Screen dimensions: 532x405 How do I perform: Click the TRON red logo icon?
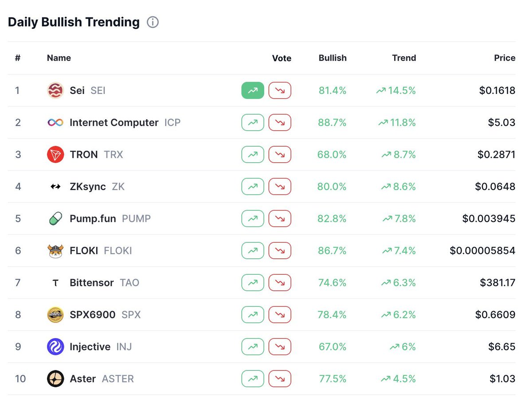click(55, 155)
